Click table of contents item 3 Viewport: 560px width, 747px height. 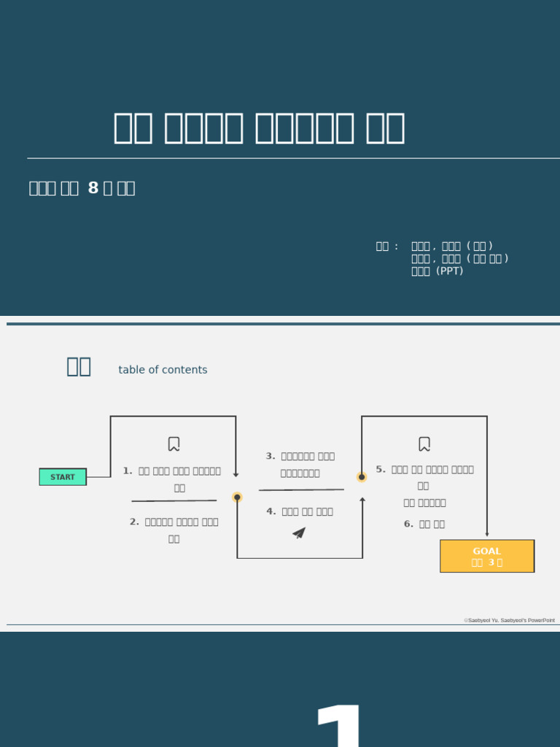[300, 465]
